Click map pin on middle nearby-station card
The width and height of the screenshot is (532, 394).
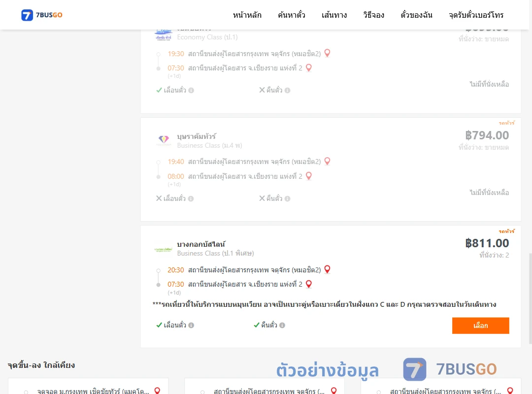click(x=334, y=391)
